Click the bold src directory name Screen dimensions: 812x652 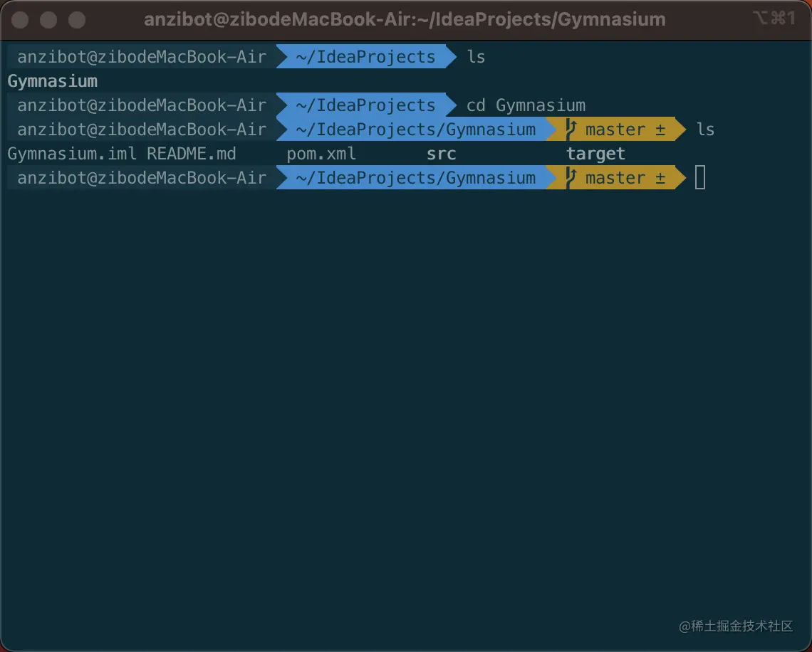(441, 154)
